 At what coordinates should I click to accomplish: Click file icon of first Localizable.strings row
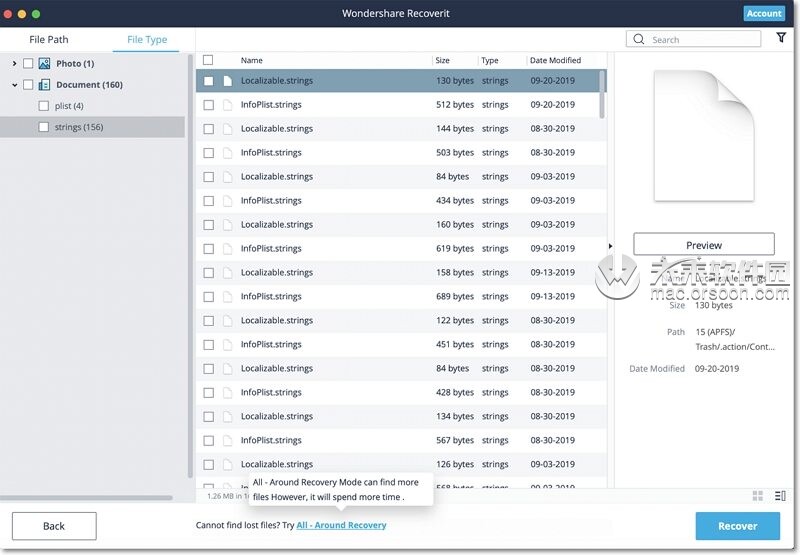pos(228,80)
